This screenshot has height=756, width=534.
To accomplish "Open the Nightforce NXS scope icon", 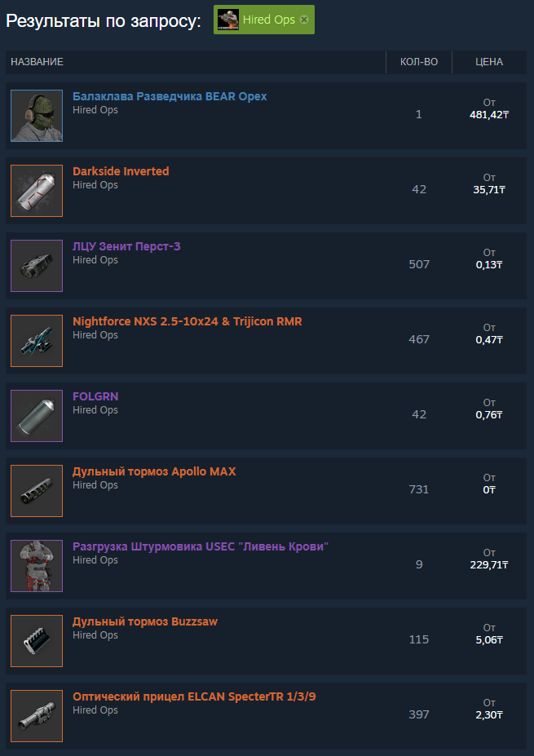I will (x=37, y=341).
